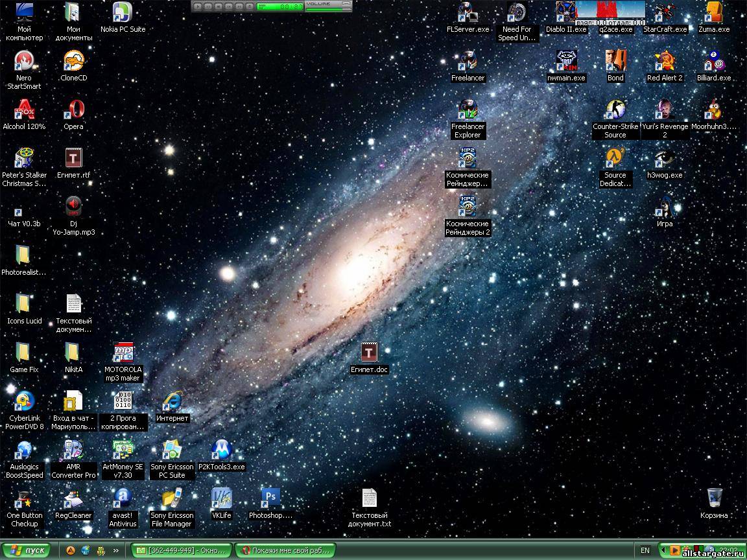Switch to the [362-449-949] taskbar window

181,550
